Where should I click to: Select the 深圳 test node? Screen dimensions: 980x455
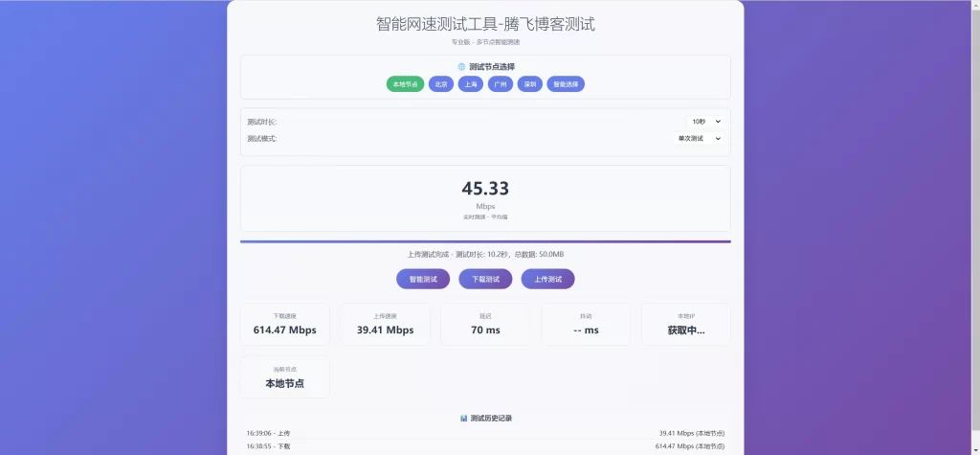(x=530, y=84)
